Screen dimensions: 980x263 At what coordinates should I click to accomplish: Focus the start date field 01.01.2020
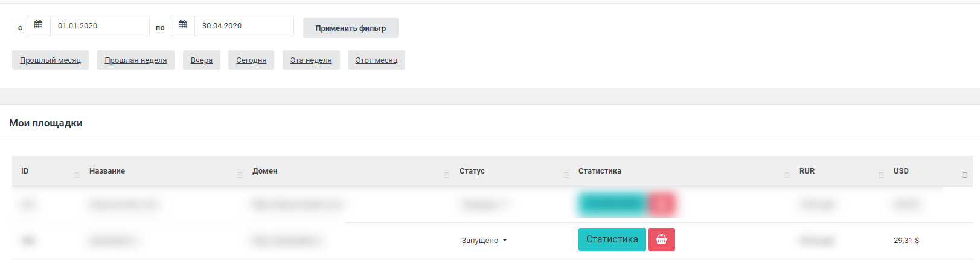tap(99, 26)
